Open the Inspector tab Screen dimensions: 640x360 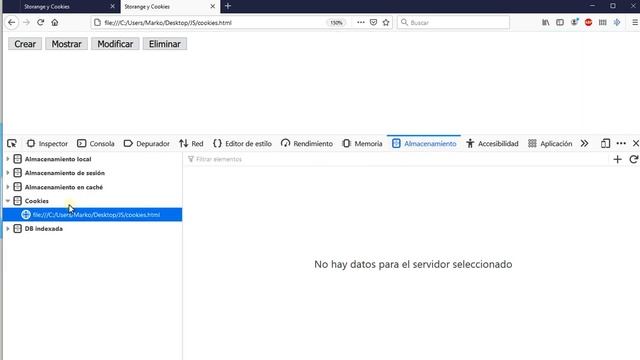point(47,143)
